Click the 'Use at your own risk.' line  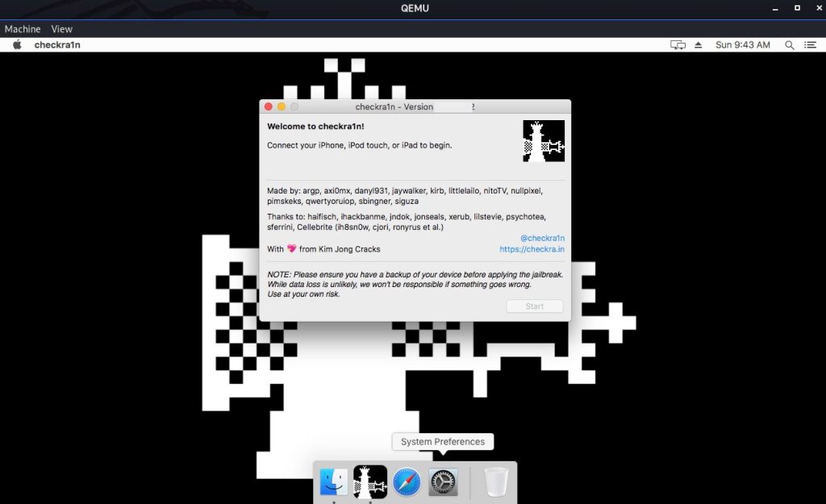tap(303, 294)
